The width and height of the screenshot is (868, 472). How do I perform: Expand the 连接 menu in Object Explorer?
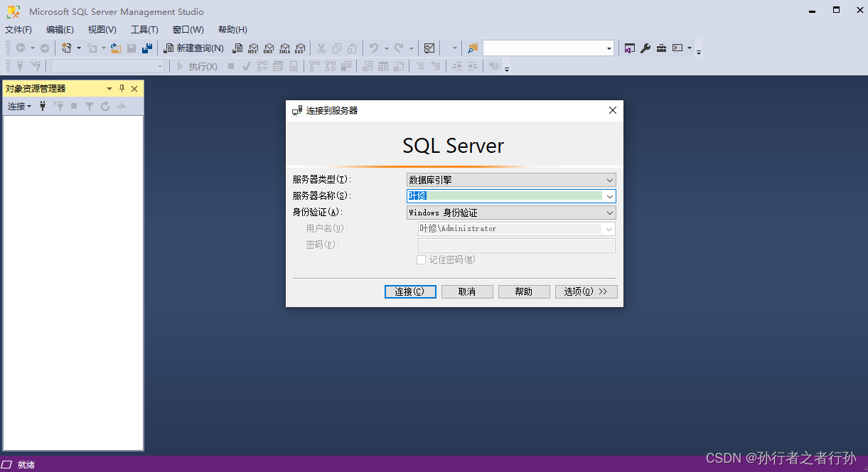18,106
